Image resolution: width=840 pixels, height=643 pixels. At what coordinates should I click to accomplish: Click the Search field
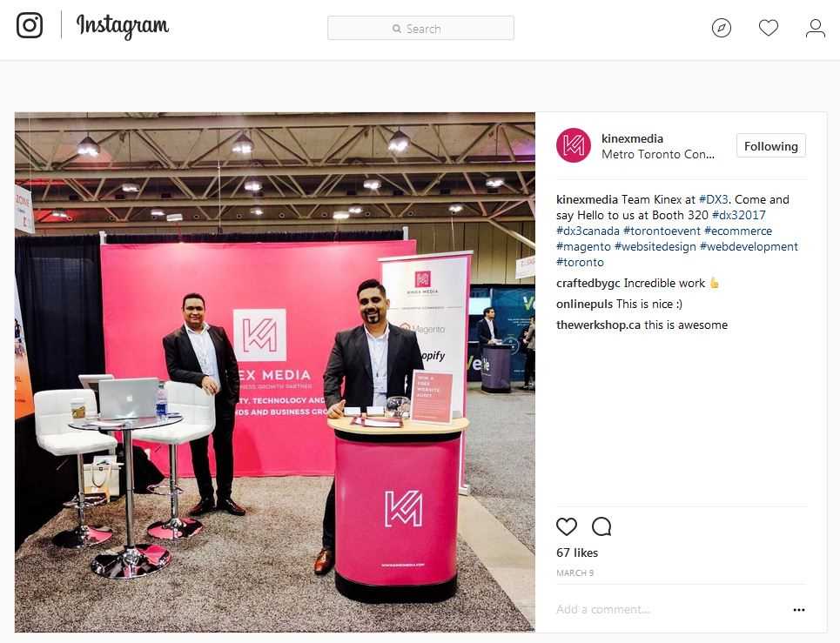(420, 29)
